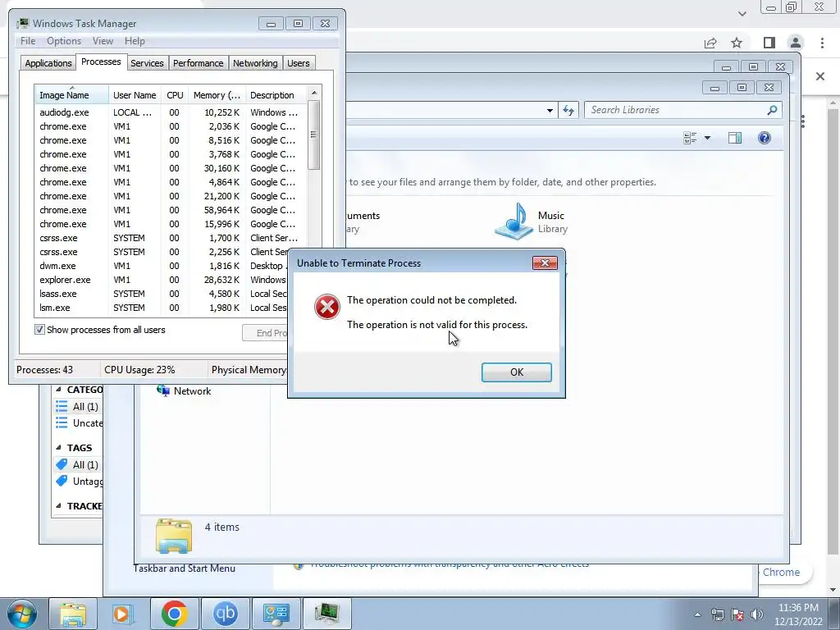The width and height of the screenshot is (840, 630).
Task: Click the Chrome share page icon
Action: (710, 43)
